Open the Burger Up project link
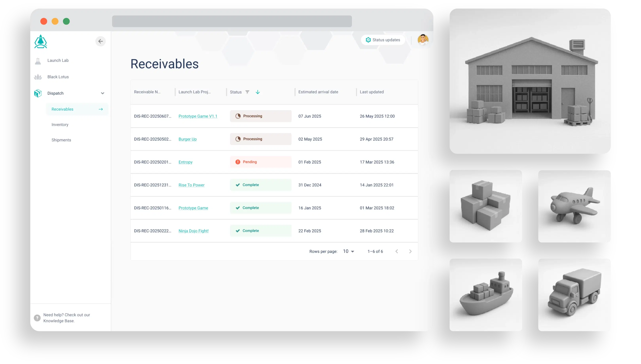Screen dimensions: 641x364 [188, 139]
